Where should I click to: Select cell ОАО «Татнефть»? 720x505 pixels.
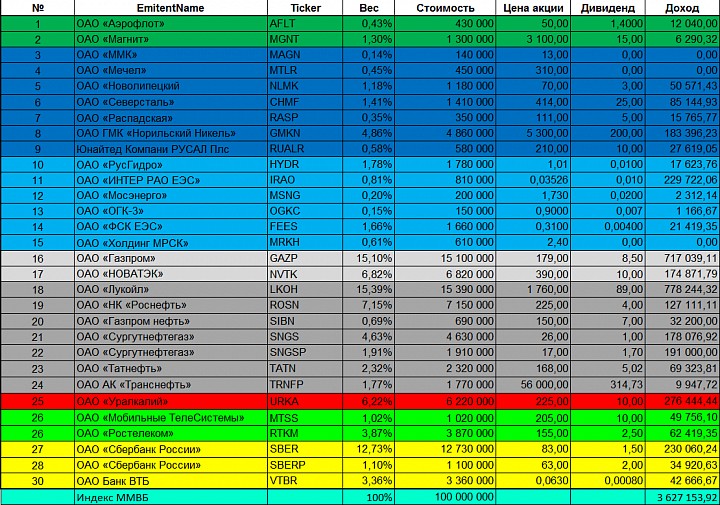pyautogui.click(x=170, y=369)
